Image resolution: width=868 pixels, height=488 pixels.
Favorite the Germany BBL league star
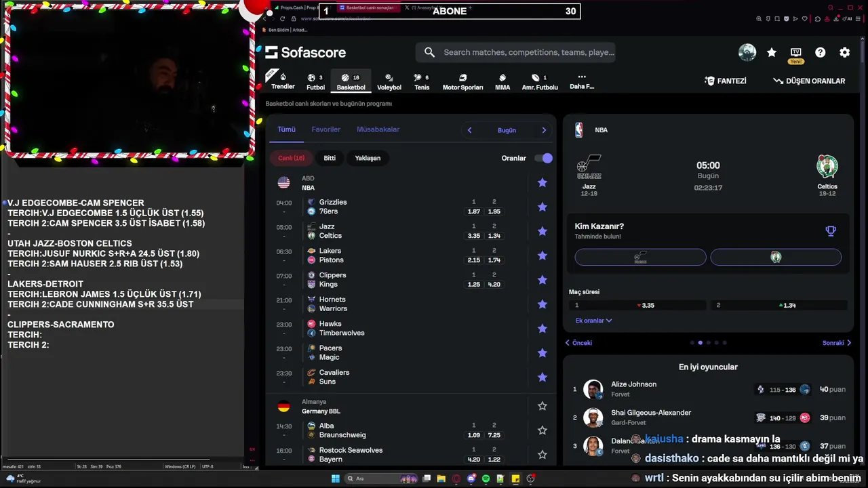542,406
